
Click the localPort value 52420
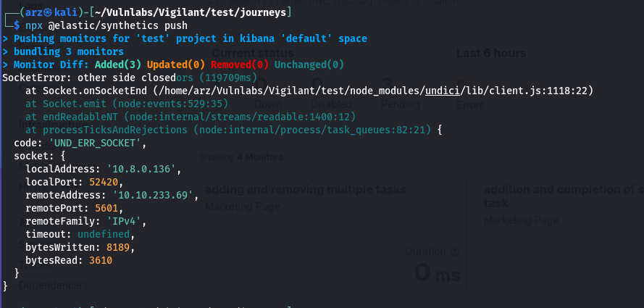104,183
